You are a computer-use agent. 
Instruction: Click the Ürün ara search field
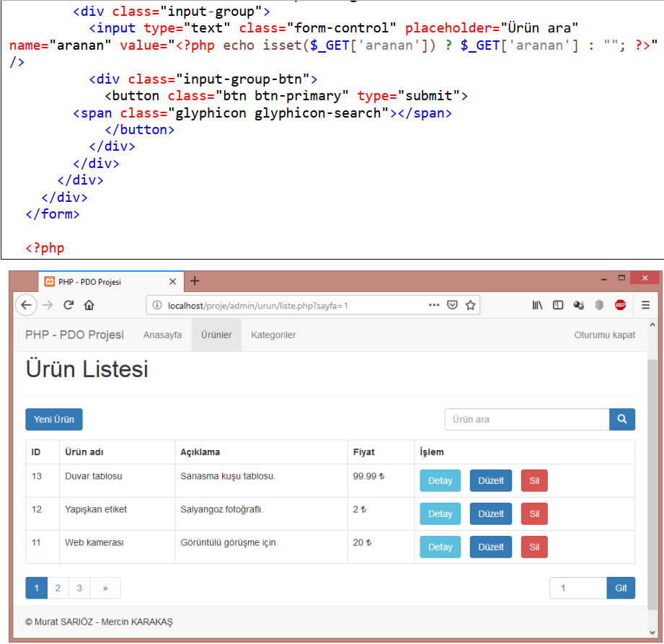[526, 419]
